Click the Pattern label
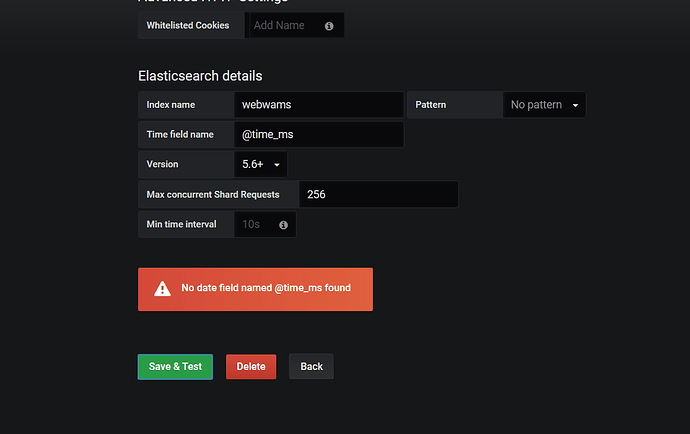 (x=431, y=105)
